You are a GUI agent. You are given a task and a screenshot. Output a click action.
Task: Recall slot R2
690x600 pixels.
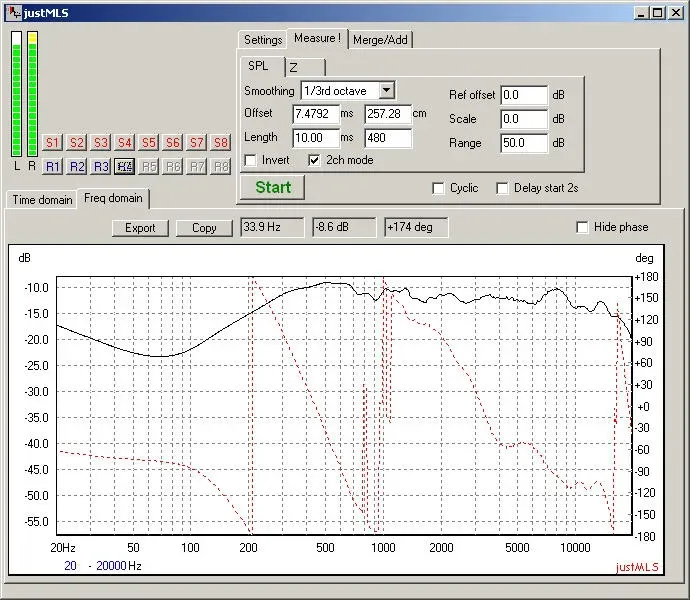tap(77, 166)
